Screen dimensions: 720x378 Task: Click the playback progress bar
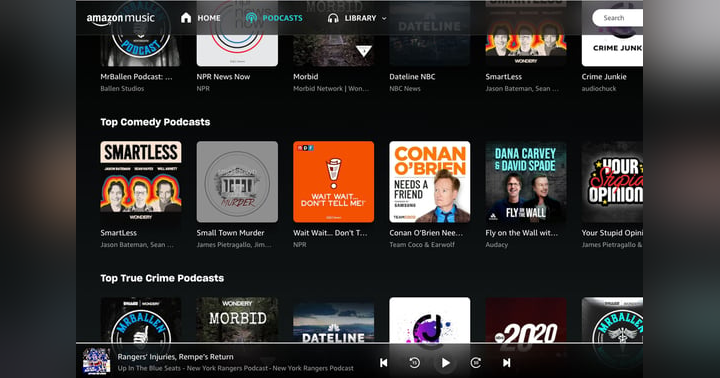tap(360, 343)
